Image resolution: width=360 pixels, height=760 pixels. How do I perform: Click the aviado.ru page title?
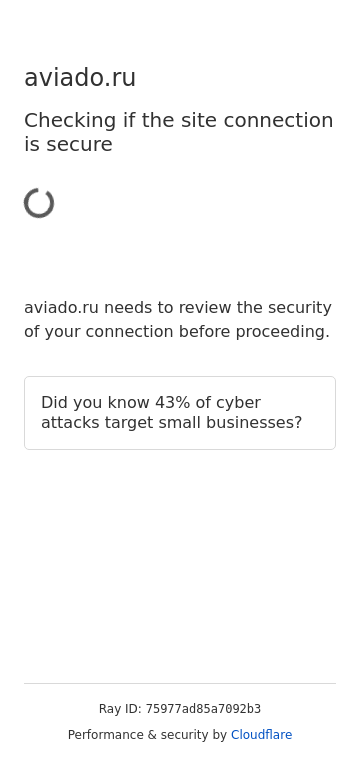(x=80, y=78)
